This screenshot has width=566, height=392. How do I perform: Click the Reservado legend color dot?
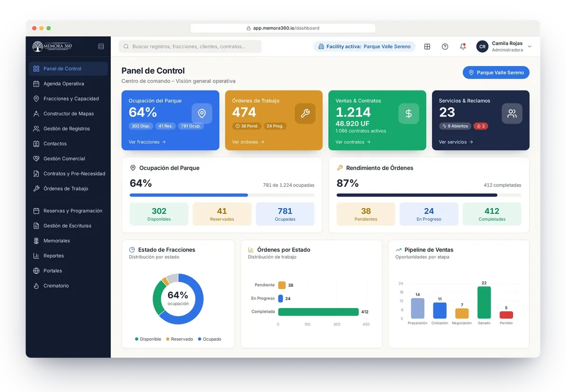(x=168, y=339)
